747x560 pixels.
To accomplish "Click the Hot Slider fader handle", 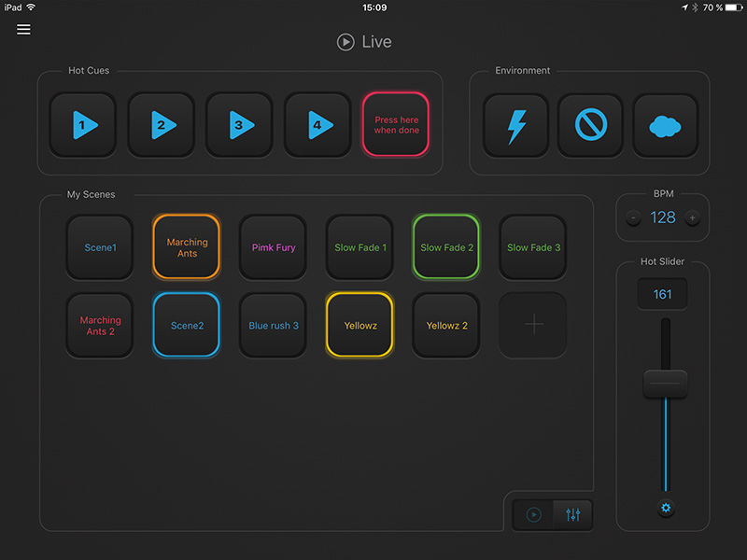I will click(x=665, y=384).
